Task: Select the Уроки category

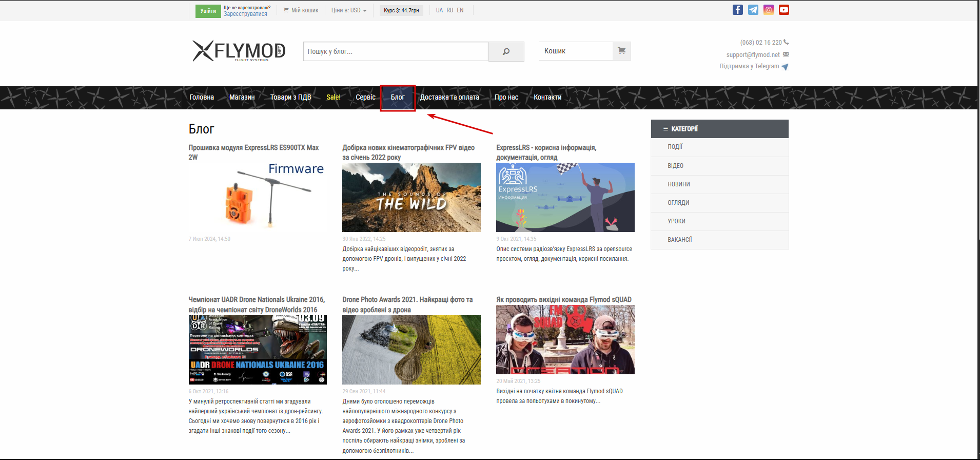Action: pyautogui.click(x=720, y=221)
